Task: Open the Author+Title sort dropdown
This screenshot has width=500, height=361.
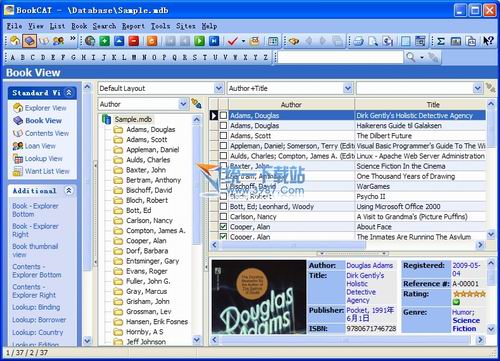Action: click(x=348, y=88)
